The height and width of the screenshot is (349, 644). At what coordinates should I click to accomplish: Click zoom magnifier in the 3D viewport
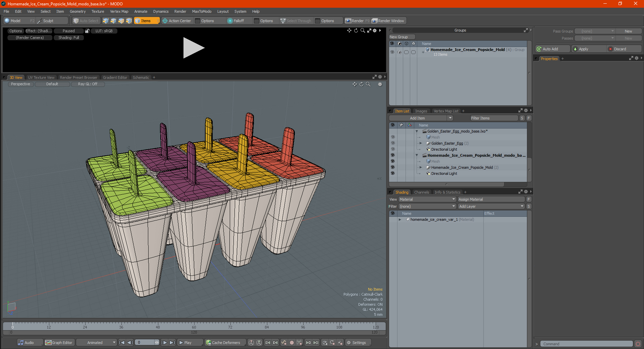tap(368, 84)
